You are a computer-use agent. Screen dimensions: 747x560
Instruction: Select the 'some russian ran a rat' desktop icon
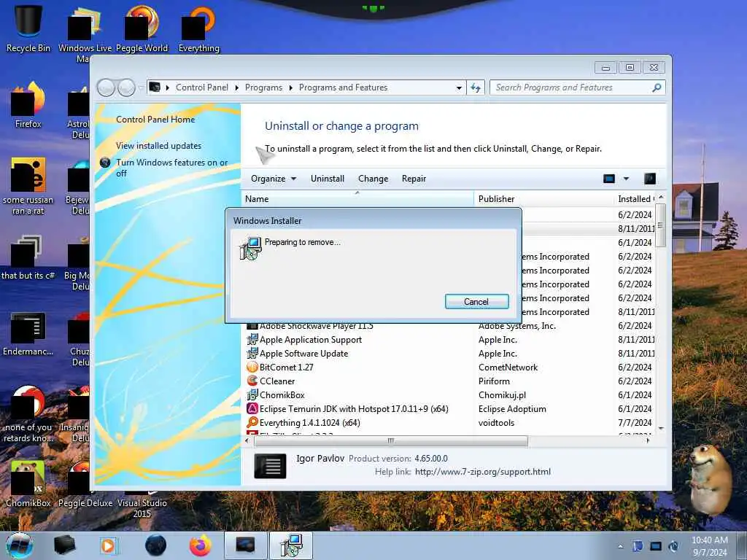click(x=28, y=186)
